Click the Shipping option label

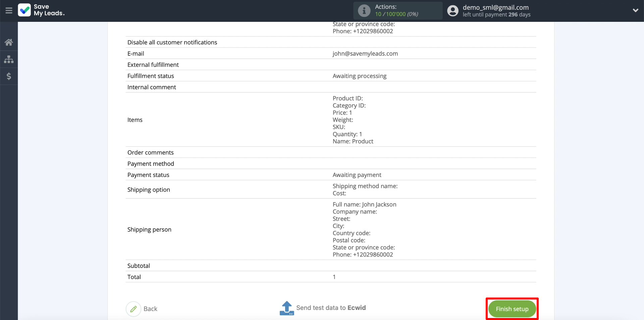click(149, 190)
